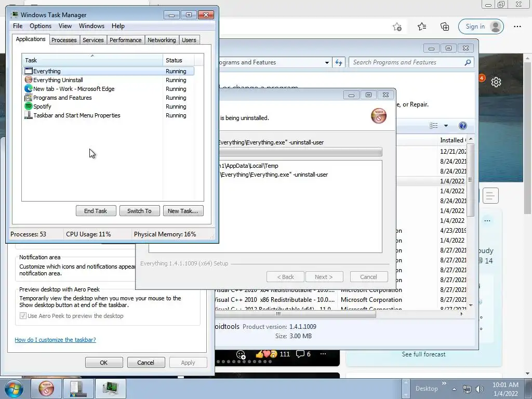Click the Edge add to favorites star icon
532x399 pixels.
pos(397,26)
